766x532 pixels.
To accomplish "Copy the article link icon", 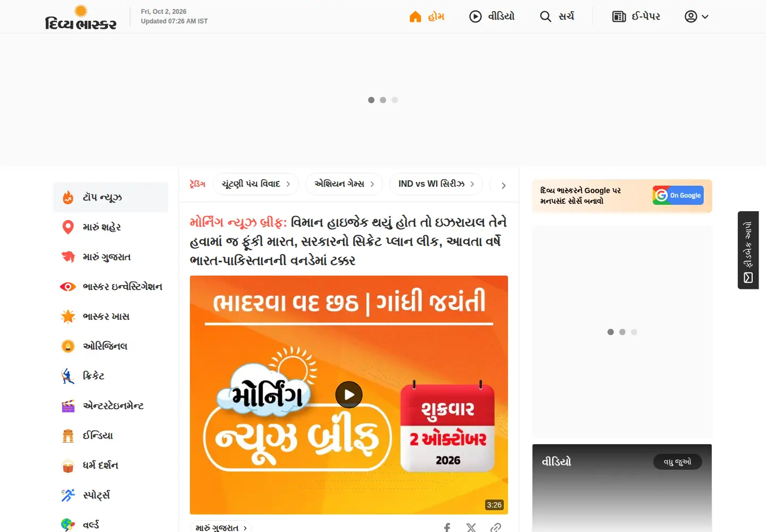I will tap(496, 528).
